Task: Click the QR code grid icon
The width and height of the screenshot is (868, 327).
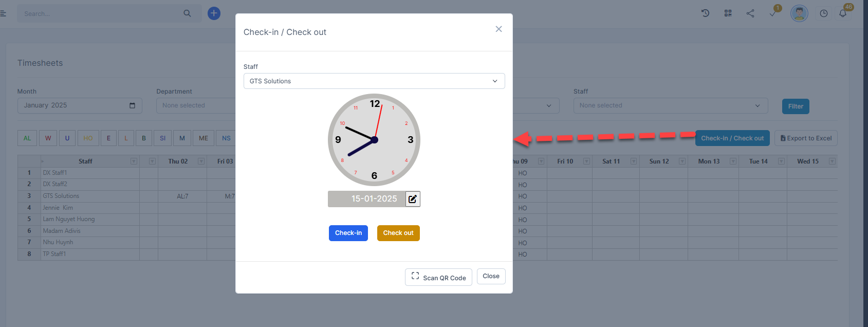Action: coord(728,13)
